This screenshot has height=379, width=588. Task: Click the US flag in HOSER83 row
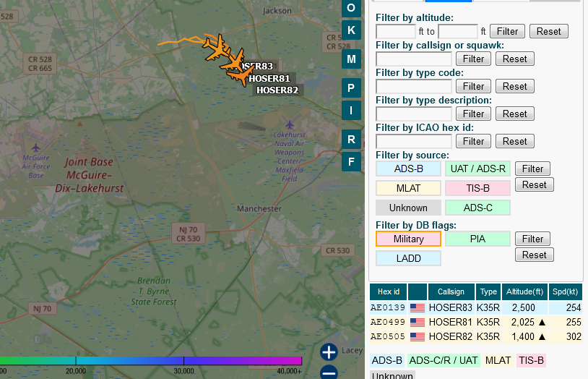tap(417, 307)
